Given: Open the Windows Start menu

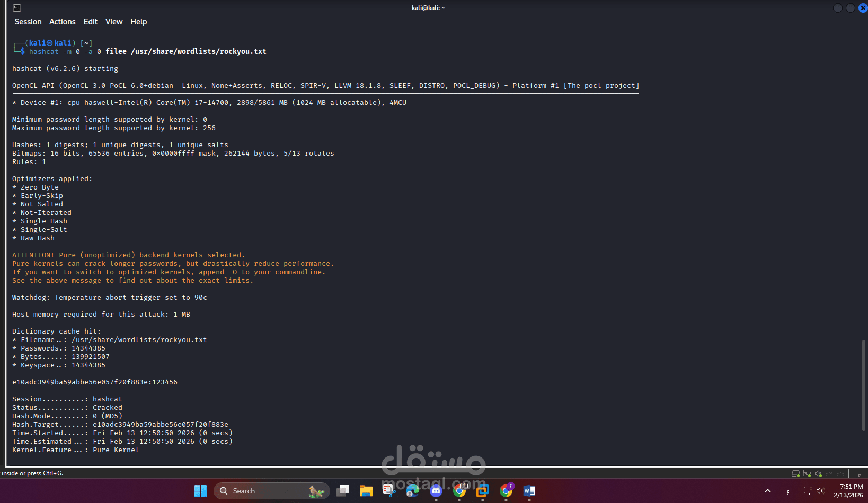Looking at the screenshot, I should (200, 491).
